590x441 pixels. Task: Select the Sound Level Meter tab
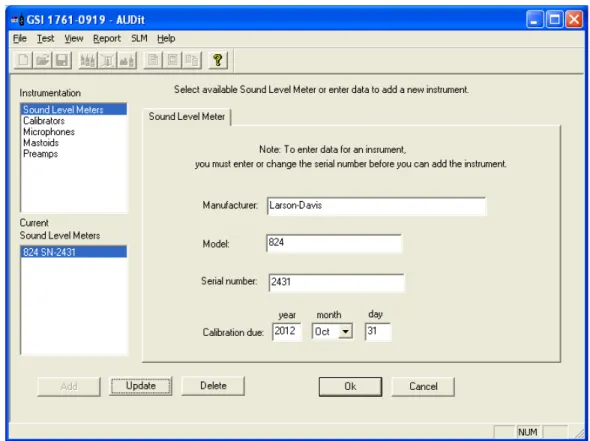(x=187, y=117)
